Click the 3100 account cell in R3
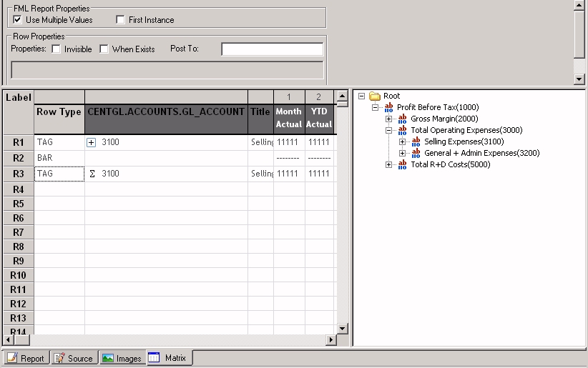The width and height of the screenshot is (588, 368). coord(166,174)
